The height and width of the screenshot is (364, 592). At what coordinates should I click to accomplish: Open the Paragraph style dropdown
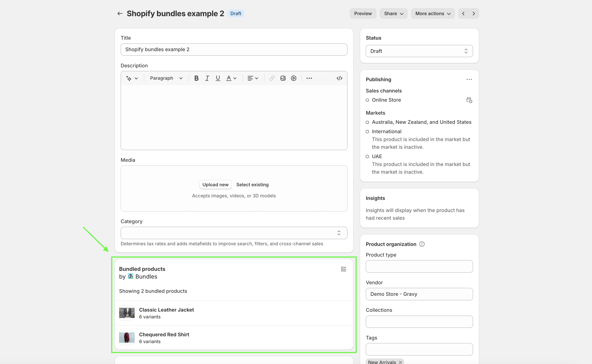[166, 78]
